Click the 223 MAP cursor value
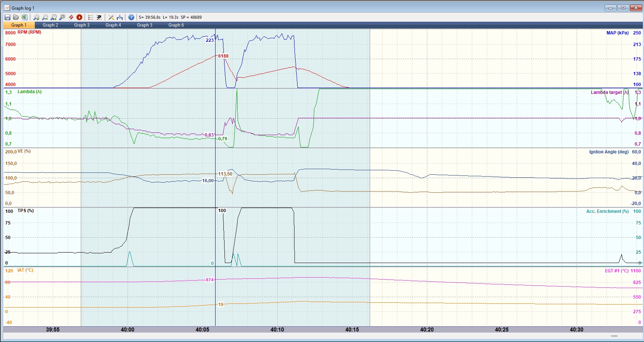Screen dimensions: 644x342 coord(210,40)
